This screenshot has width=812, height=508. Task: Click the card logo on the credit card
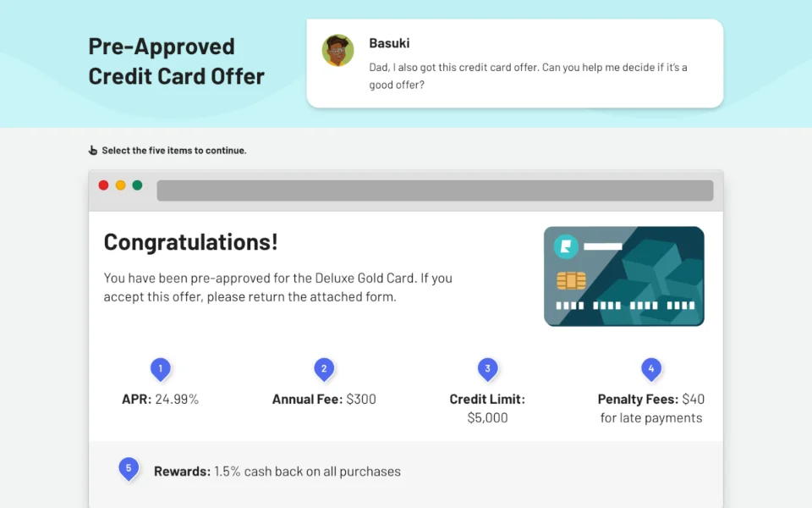tap(565, 246)
